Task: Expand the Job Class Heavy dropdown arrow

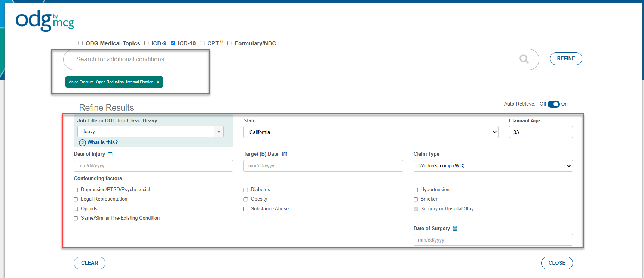Action: point(219,132)
